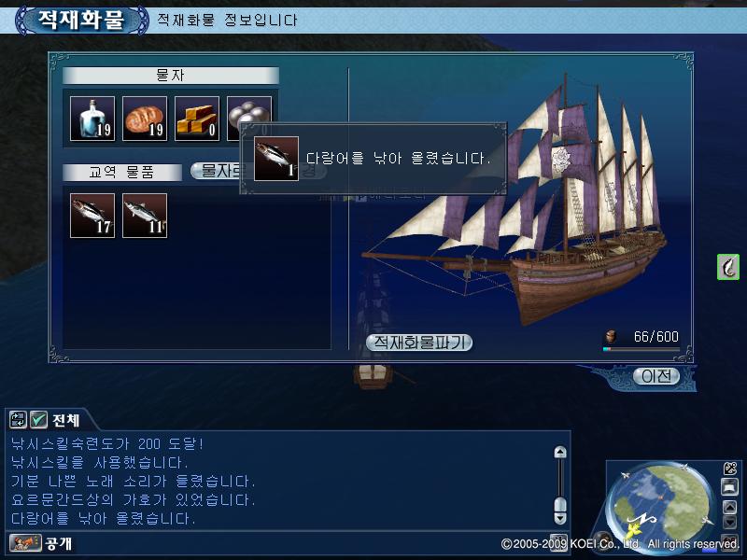Click the 이전 back button

point(656,376)
